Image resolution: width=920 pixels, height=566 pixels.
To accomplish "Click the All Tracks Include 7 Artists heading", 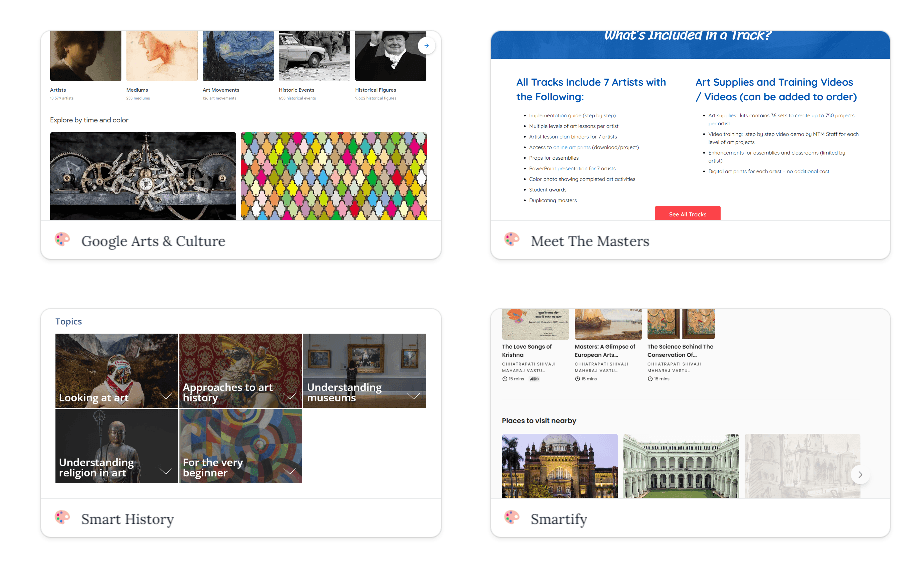I will point(591,89).
